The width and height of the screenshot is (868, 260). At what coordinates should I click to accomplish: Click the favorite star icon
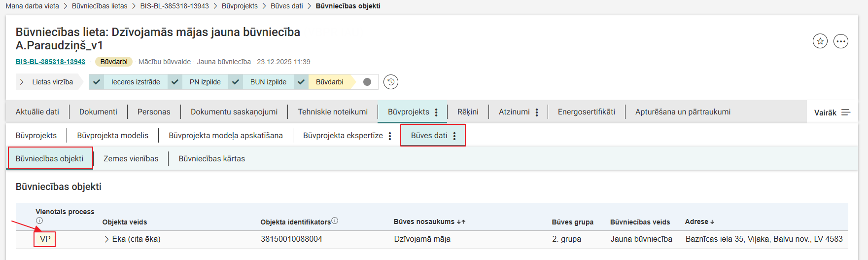(820, 41)
